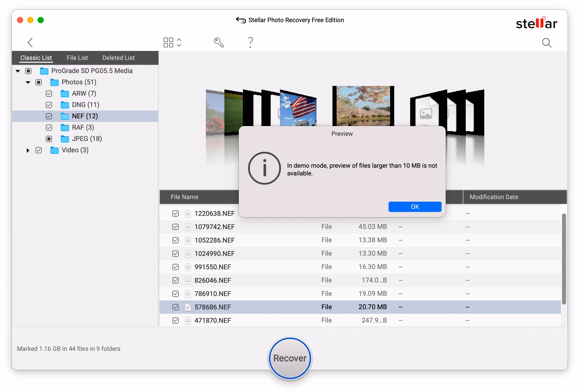Click the info icon in Preview dialog

click(264, 168)
